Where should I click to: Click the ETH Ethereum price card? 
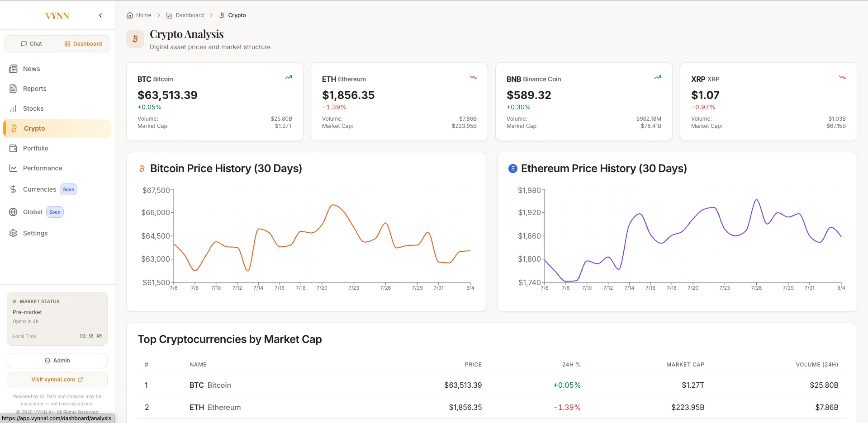point(399,102)
